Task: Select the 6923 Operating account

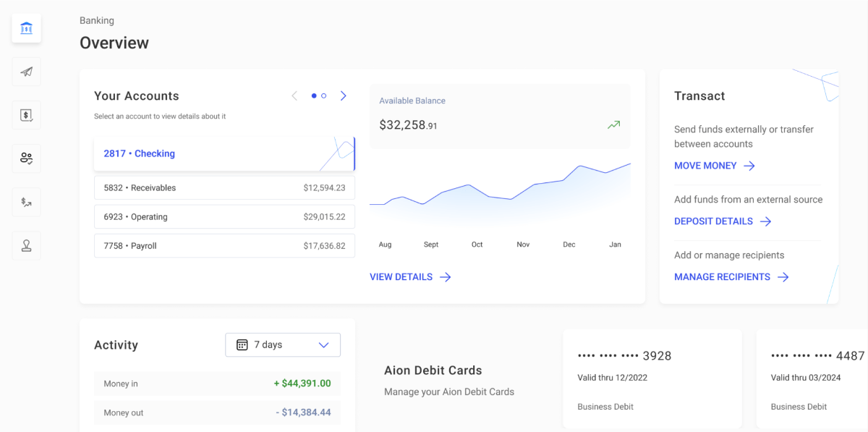Action: (x=224, y=216)
